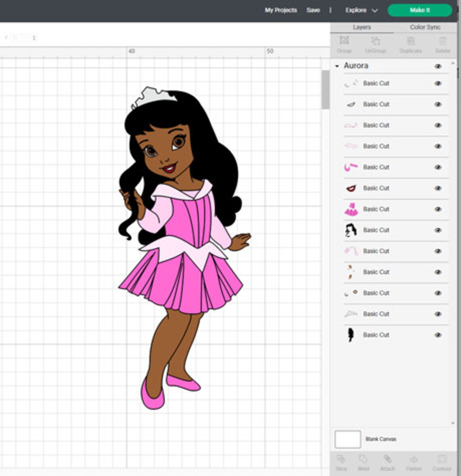This screenshot has width=461, height=476.
Task: Click the UnGroup icon
Action: [376, 44]
